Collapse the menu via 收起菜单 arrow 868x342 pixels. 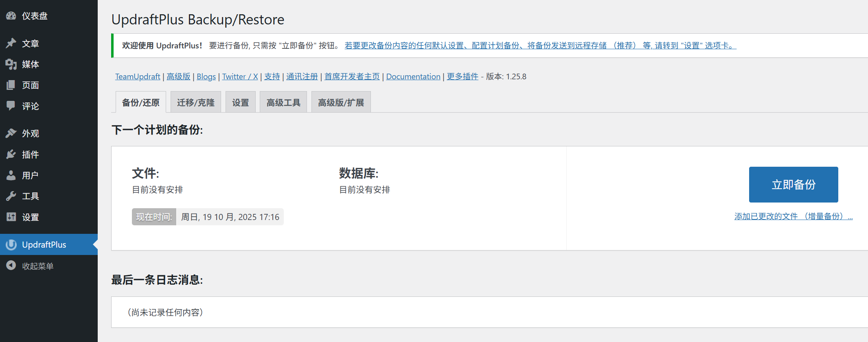pyautogui.click(x=11, y=266)
